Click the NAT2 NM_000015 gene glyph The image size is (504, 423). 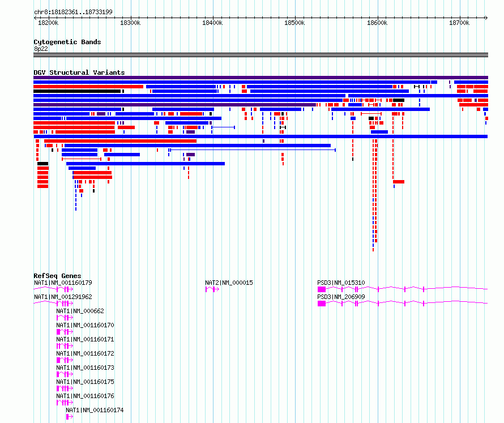pyautogui.click(x=212, y=289)
